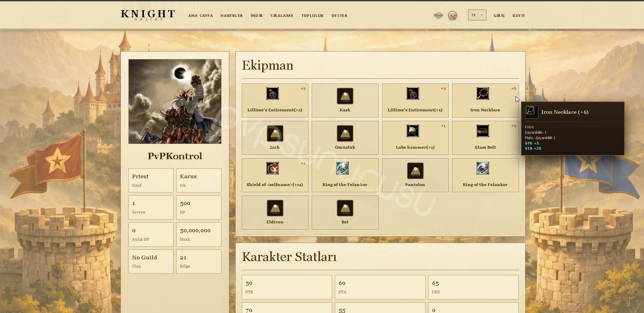Click the Glass Belt item name

pyautogui.click(x=485, y=147)
